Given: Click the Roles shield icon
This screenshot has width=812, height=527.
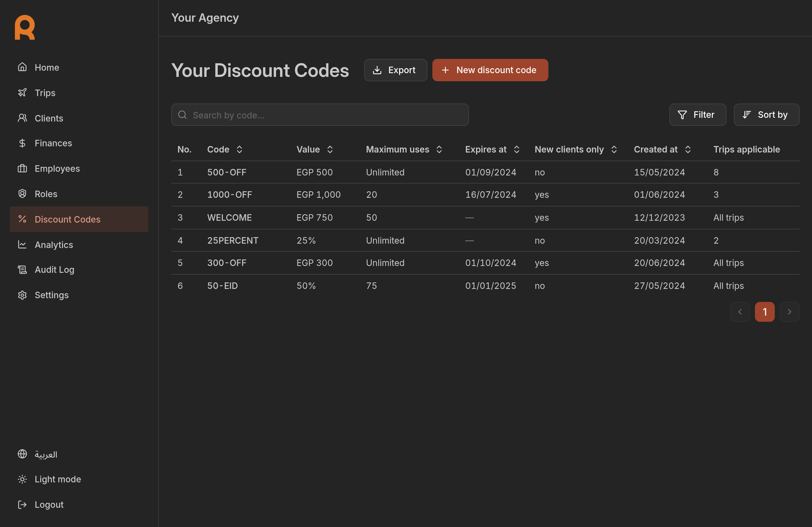Looking at the screenshot, I should (x=22, y=193).
